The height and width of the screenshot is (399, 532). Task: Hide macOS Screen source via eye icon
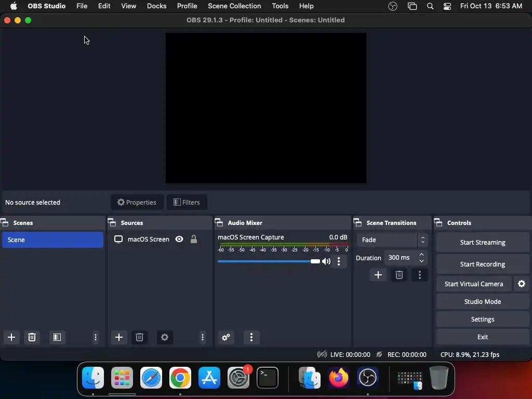click(x=179, y=239)
